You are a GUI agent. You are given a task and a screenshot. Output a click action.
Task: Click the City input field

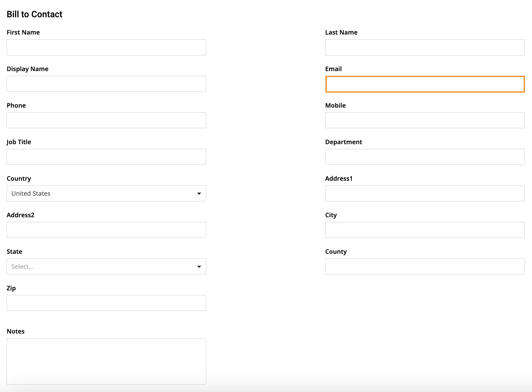[x=425, y=230]
